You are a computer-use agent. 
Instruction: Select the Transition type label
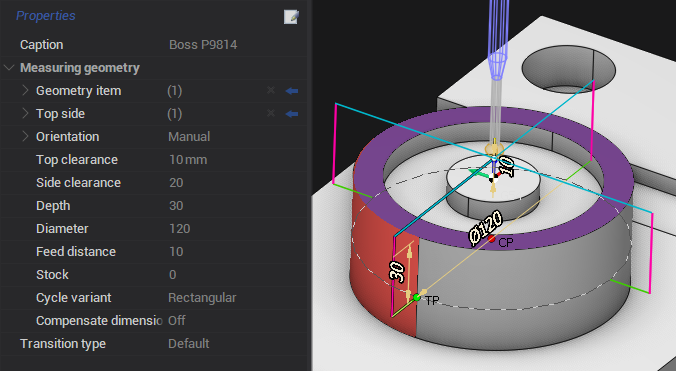coord(63,344)
